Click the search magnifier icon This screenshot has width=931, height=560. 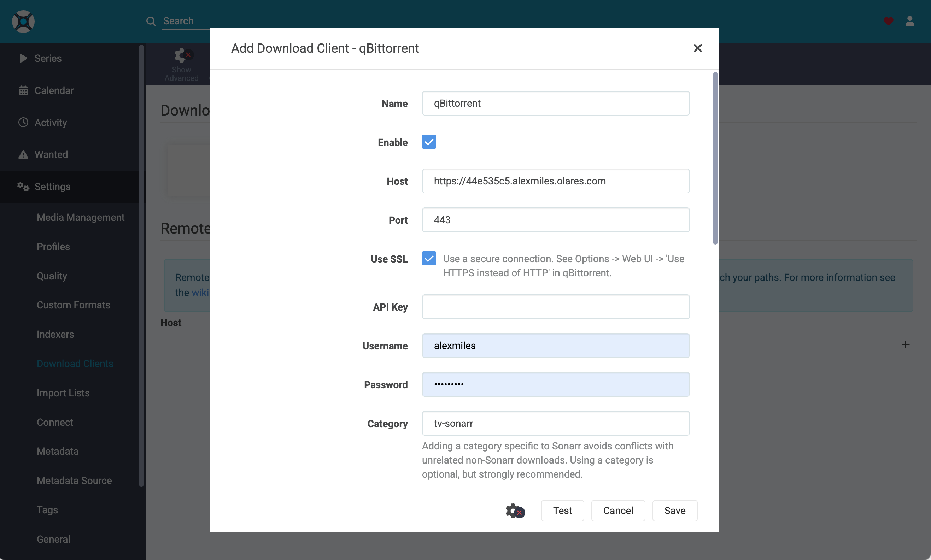151,22
